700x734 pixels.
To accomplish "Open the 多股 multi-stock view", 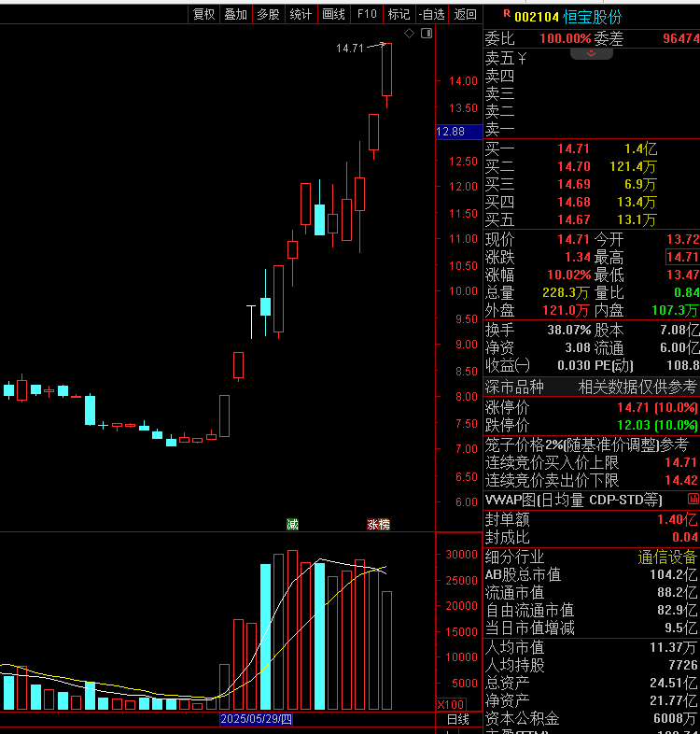I will click(x=269, y=15).
